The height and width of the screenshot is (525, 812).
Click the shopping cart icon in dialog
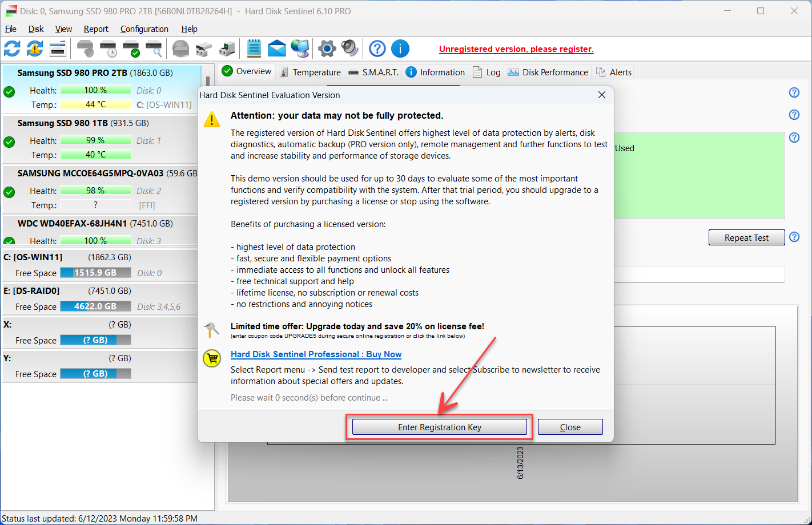click(x=212, y=358)
